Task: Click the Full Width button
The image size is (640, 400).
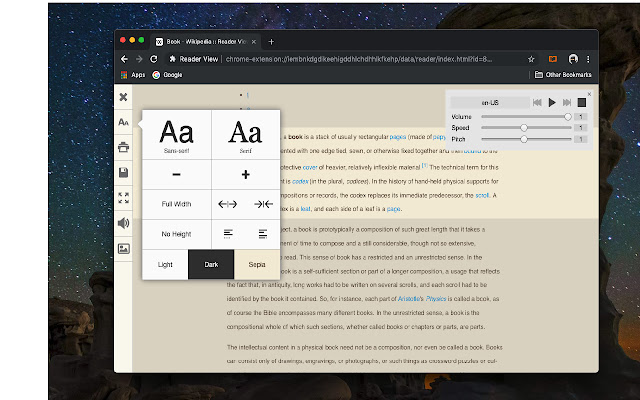Action: 176,204
